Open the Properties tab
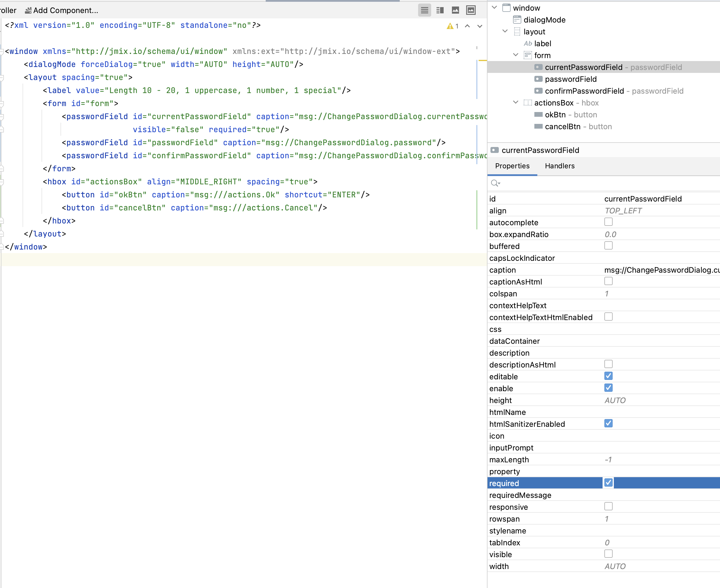Viewport: 720px width, 588px height. point(512,166)
